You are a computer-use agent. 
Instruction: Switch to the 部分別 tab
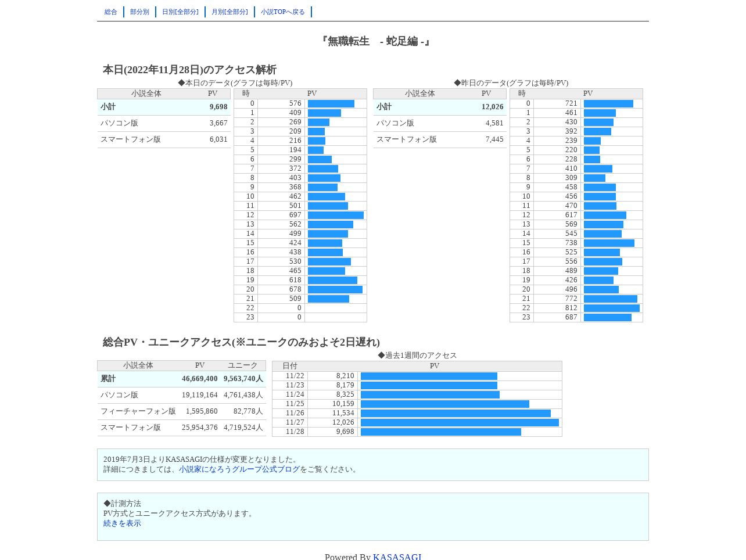(x=139, y=12)
